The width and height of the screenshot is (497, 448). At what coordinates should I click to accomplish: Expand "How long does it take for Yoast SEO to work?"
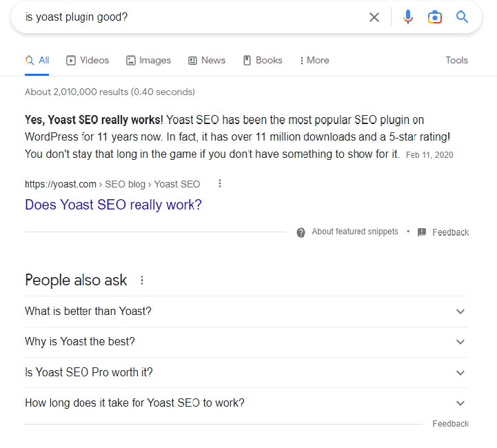coord(247,403)
